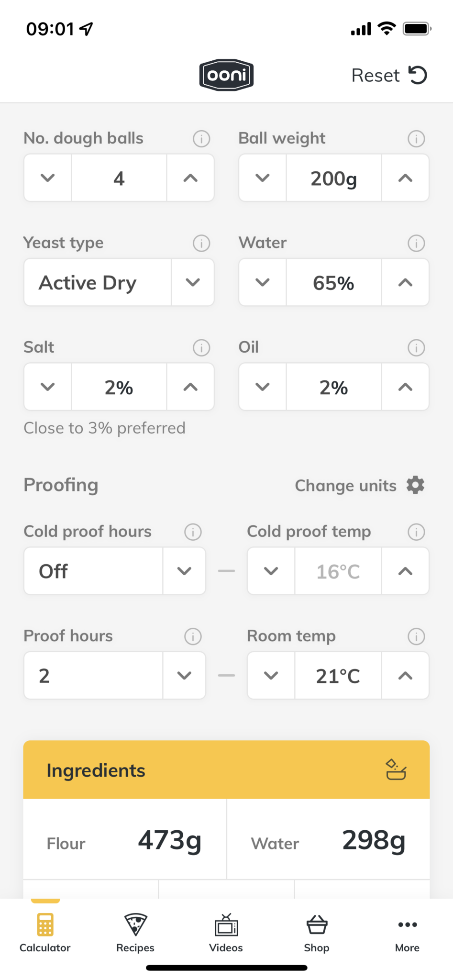This screenshot has width=453, height=980.
Task: Show Ball weight info tooltip
Action: coord(416,139)
